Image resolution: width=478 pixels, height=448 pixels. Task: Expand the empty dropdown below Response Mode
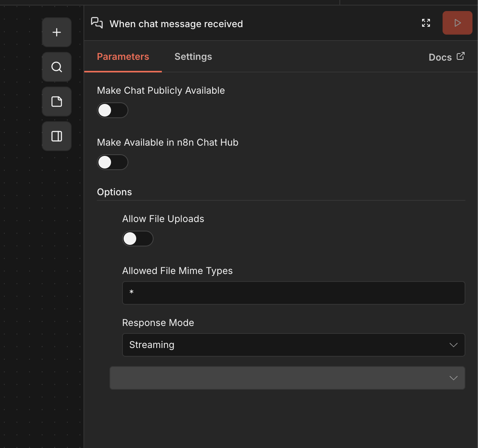point(287,378)
